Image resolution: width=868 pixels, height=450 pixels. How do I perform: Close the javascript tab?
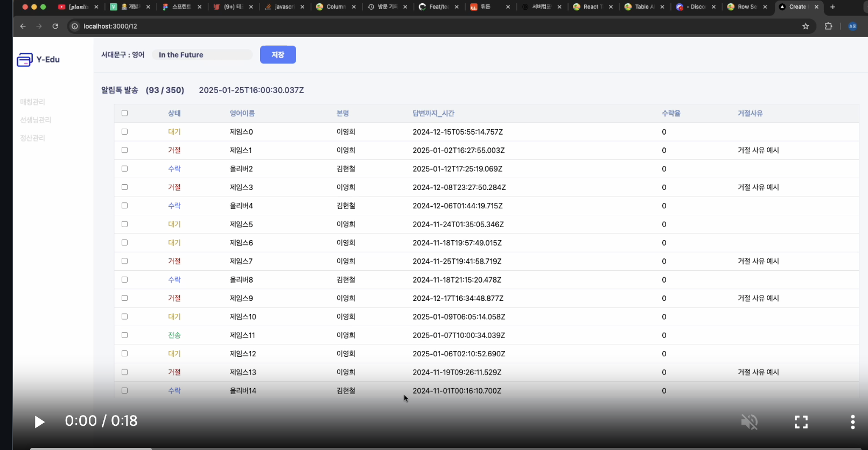click(302, 7)
